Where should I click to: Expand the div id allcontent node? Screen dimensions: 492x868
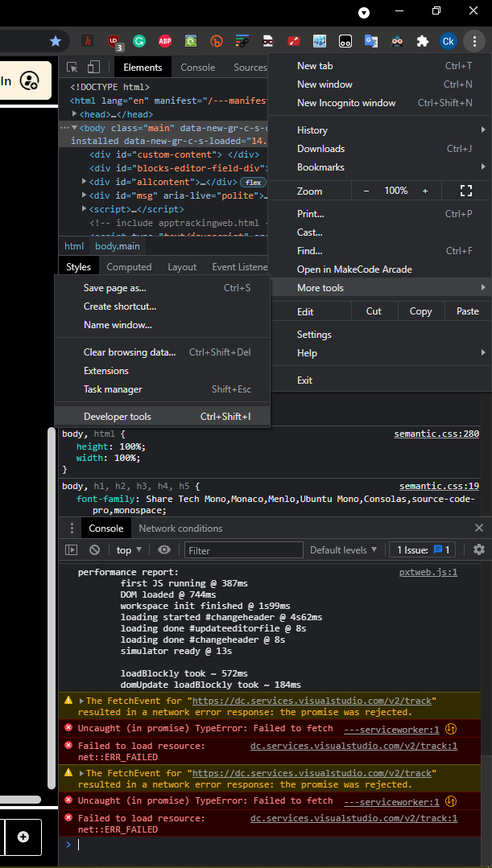(85, 182)
